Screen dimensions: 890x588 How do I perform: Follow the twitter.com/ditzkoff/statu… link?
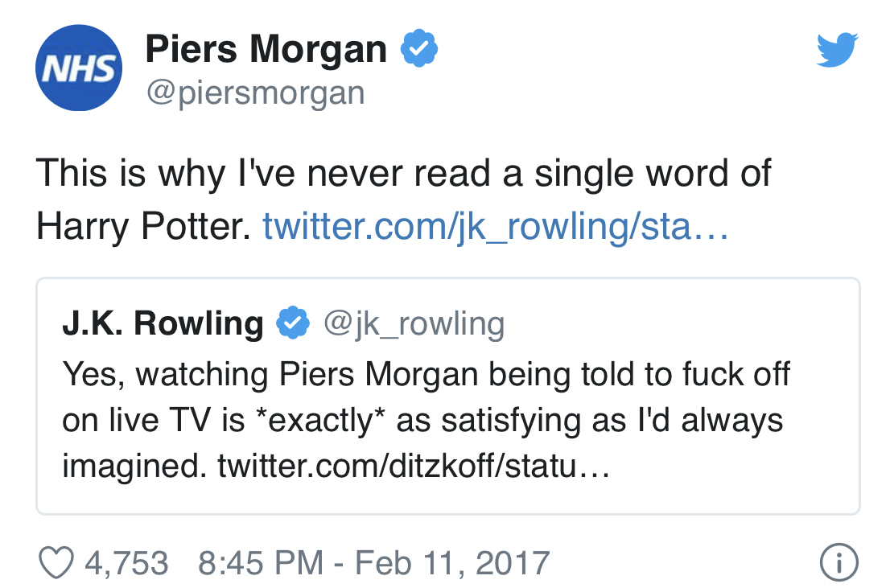(x=414, y=467)
